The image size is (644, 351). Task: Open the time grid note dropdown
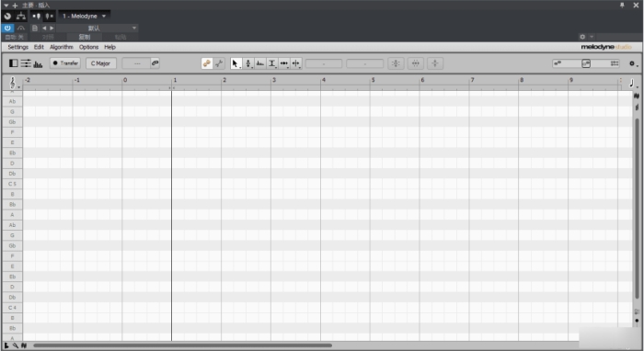click(633, 84)
